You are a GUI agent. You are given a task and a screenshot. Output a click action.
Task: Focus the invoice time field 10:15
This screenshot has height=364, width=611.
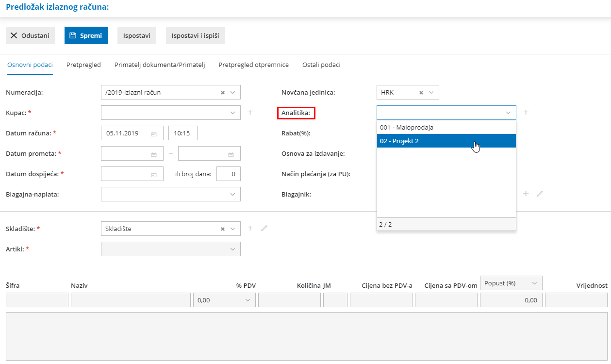coord(183,133)
